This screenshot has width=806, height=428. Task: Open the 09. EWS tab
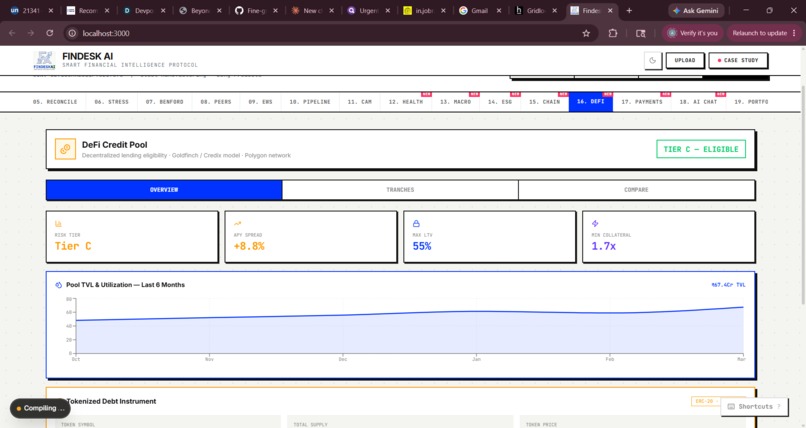coord(261,102)
